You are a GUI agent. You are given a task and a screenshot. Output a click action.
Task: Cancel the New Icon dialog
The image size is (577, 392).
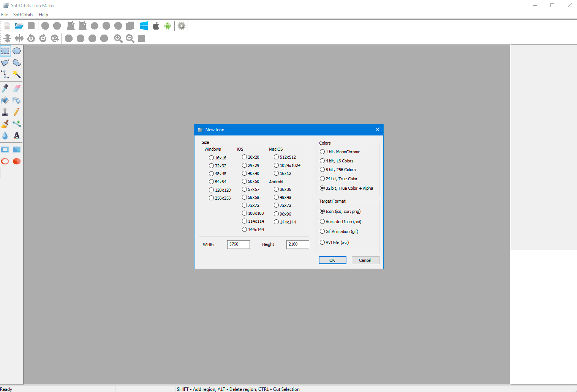click(365, 260)
